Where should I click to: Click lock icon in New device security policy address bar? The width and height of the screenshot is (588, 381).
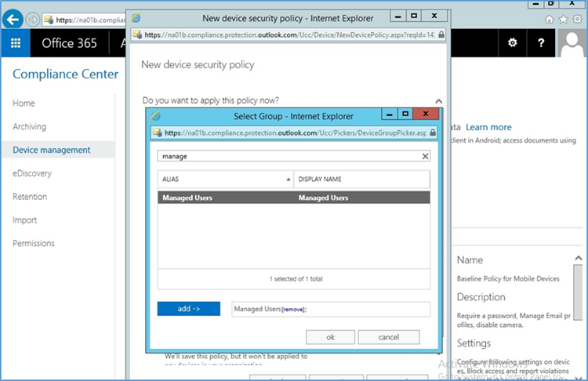coord(441,34)
